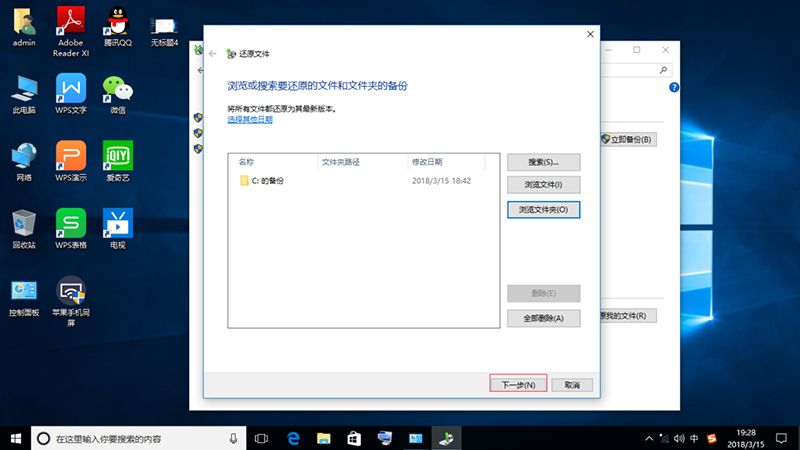Switch the 中 input language indicator
Viewport: 800px width, 450px height.
pyautogui.click(x=694, y=438)
